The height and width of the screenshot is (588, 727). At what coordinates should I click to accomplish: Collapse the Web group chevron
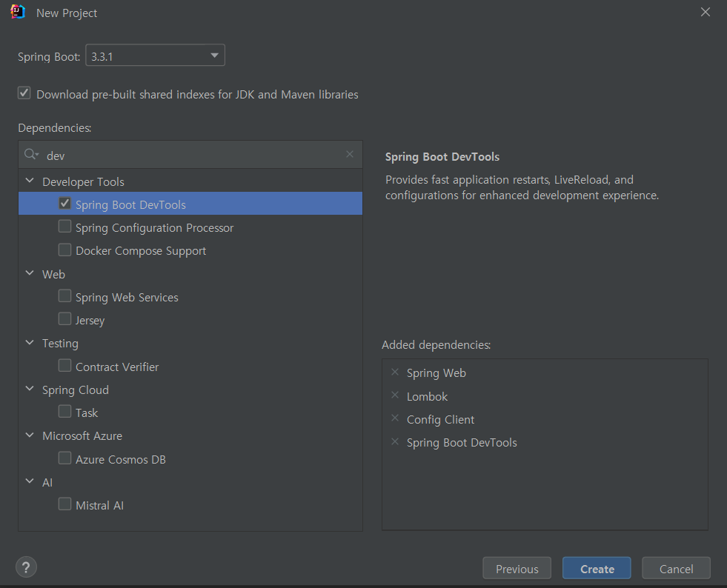(30, 273)
